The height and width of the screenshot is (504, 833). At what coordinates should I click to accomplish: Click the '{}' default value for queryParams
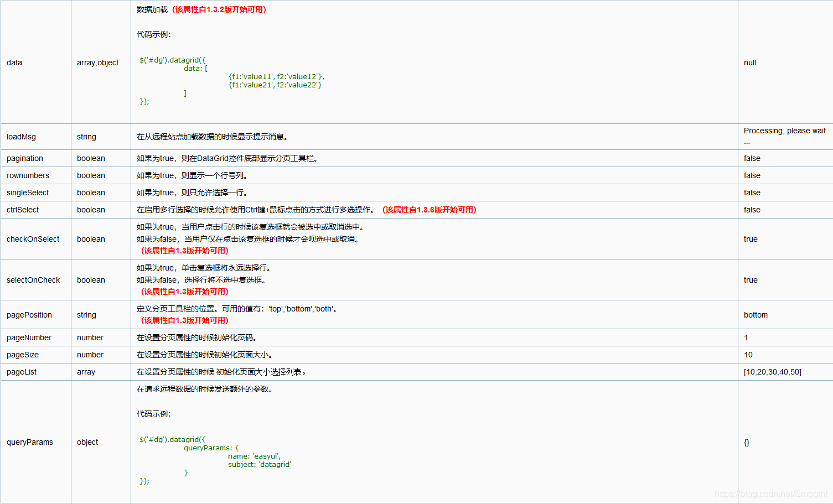tap(747, 442)
